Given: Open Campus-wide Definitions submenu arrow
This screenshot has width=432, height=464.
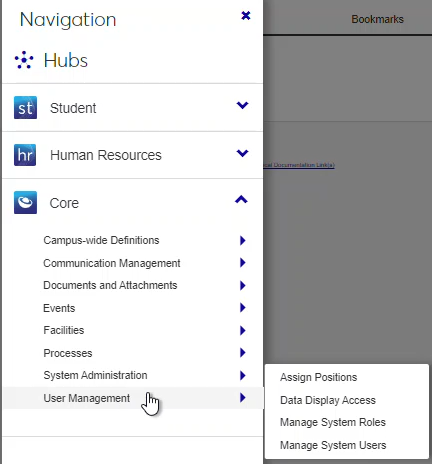Looking at the screenshot, I should click(243, 240).
